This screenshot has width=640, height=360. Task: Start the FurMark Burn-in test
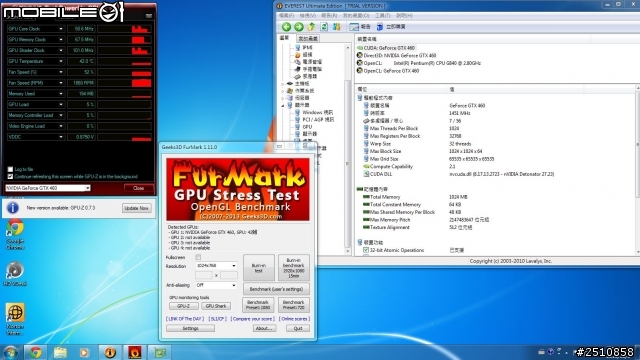(259, 268)
